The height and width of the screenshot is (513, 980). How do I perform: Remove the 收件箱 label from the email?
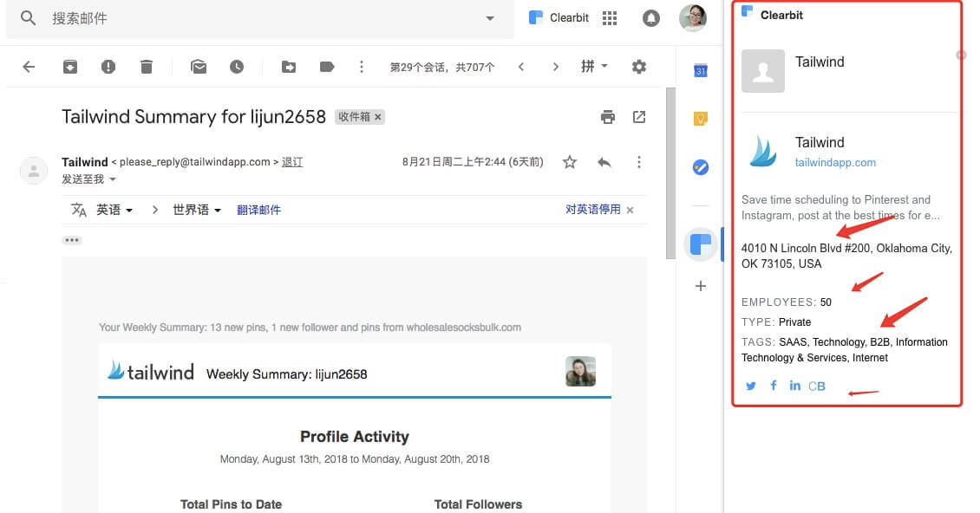(x=378, y=117)
